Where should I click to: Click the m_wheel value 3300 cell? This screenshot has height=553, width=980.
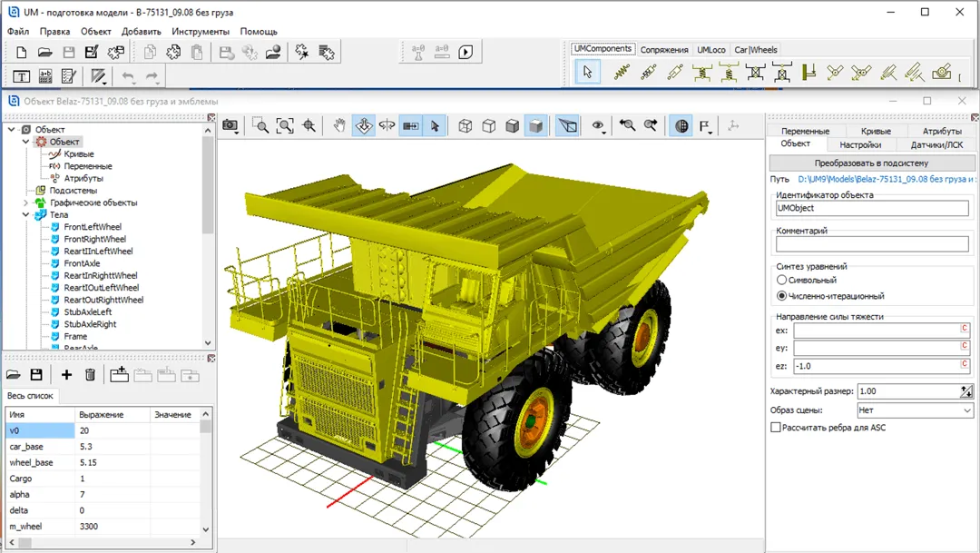pyautogui.click(x=113, y=526)
